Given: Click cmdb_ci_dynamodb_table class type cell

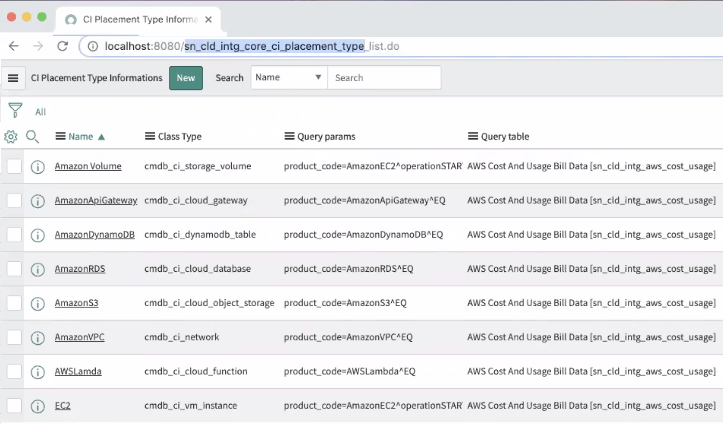Looking at the screenshot, I should tap(200, 234).
